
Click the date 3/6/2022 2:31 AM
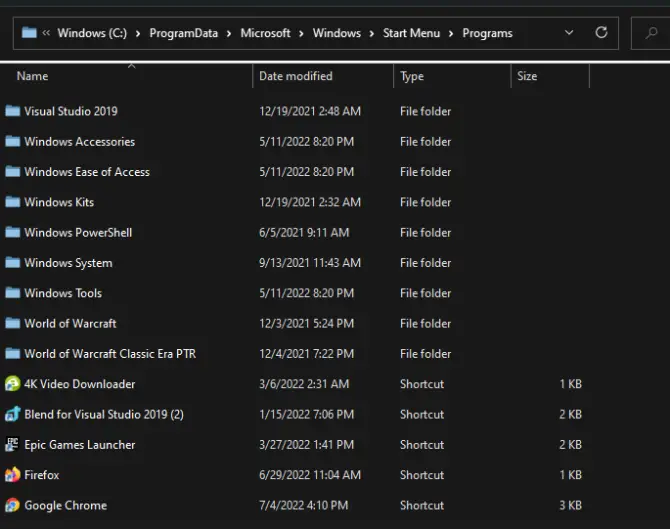pos(304,384)
